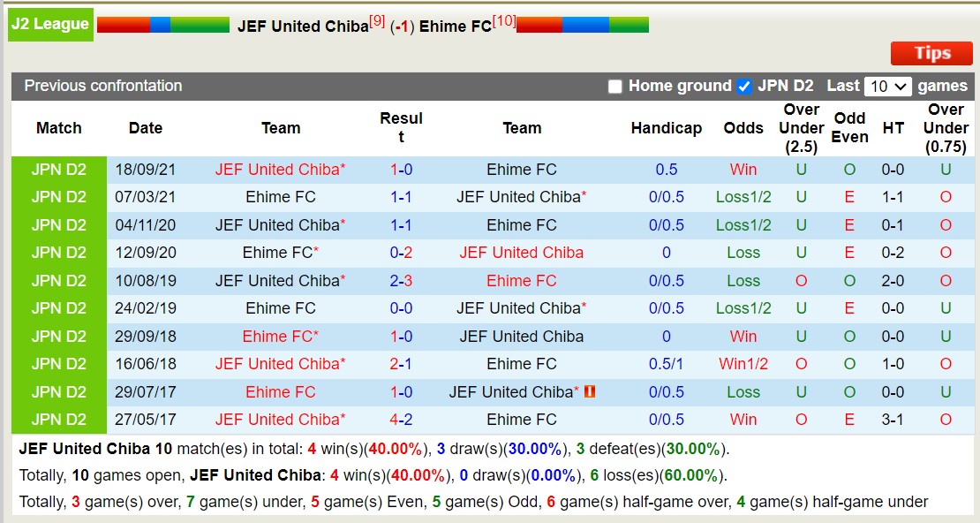Screen dimensions: 980x523
Task: Select the JPN D2 badge in the 18/09/21 row
Action: coord(57,170)
